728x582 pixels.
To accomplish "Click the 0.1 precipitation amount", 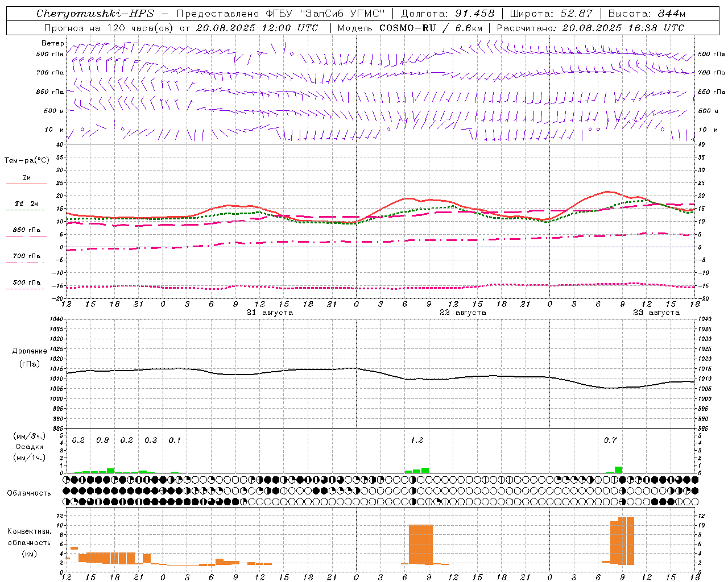I will tap(175, 440).
